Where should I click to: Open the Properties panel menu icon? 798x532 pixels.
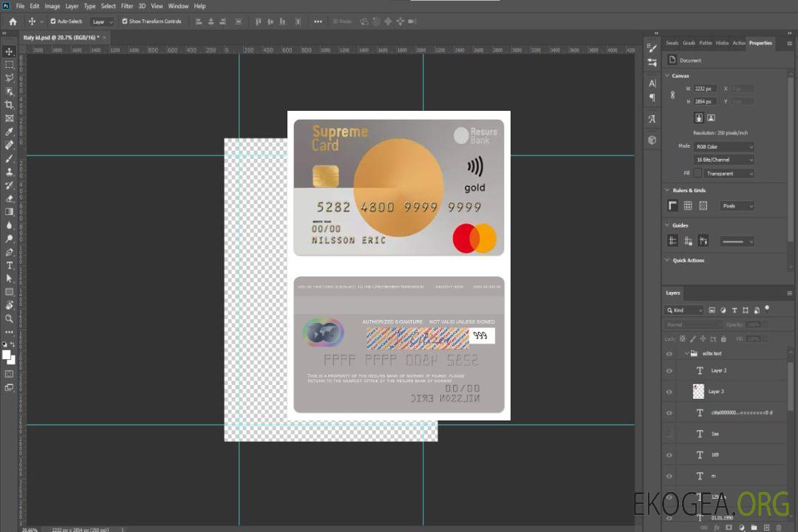pyautogui.click(x=790, y=44)
